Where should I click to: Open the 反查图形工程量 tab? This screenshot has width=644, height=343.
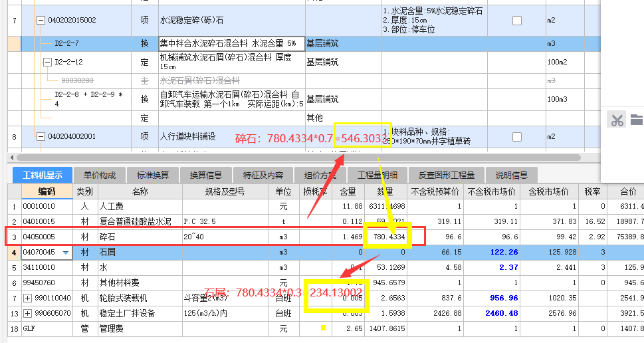(x=446, y=175)
